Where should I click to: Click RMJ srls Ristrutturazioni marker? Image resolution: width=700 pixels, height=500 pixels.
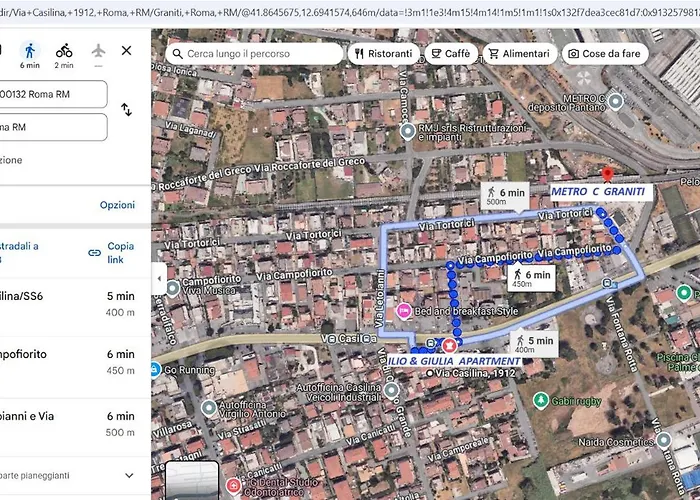point(408,132)
